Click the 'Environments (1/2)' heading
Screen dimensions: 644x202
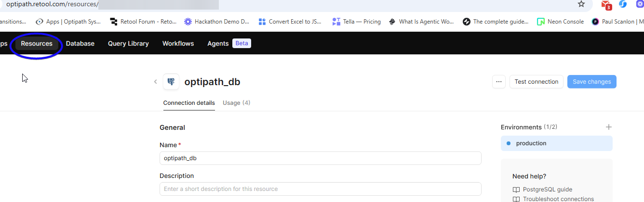coord(529,127)
